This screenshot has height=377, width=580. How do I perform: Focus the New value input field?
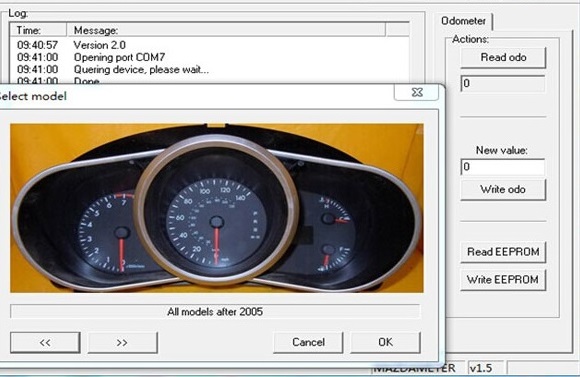[503, 167]
